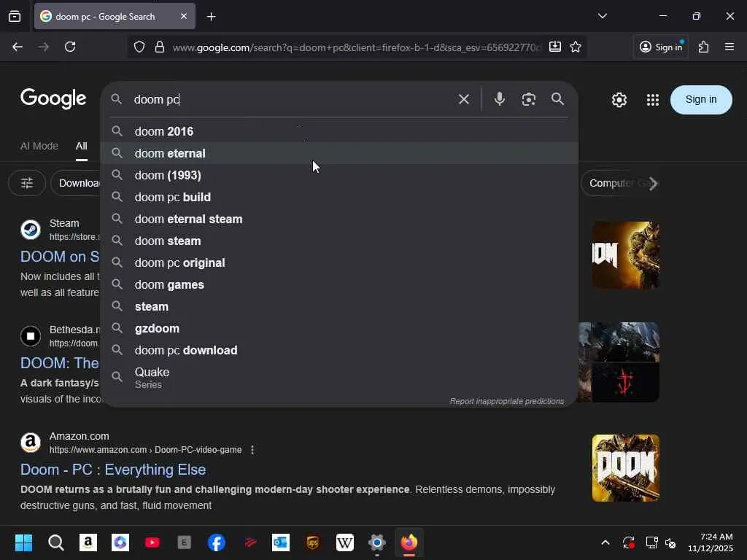
Task: Click the top DOOM game thumbnail
Action: point(625,254)
